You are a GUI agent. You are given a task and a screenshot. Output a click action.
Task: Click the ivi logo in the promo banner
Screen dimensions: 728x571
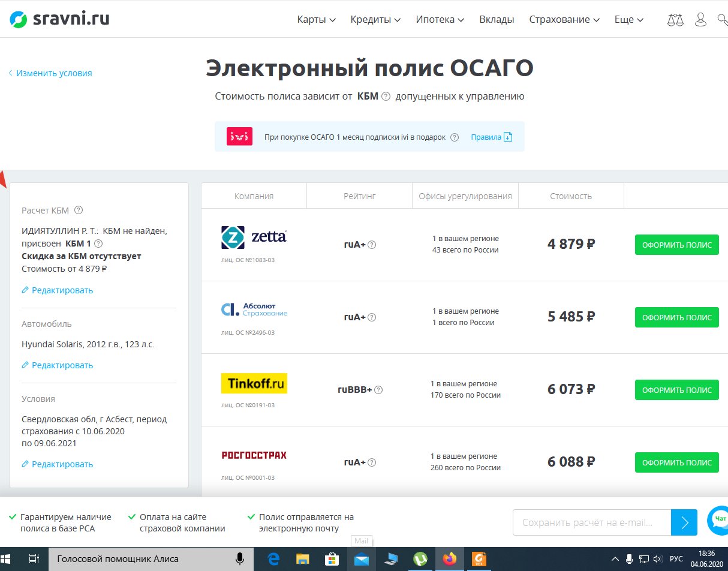pos(239,136)
